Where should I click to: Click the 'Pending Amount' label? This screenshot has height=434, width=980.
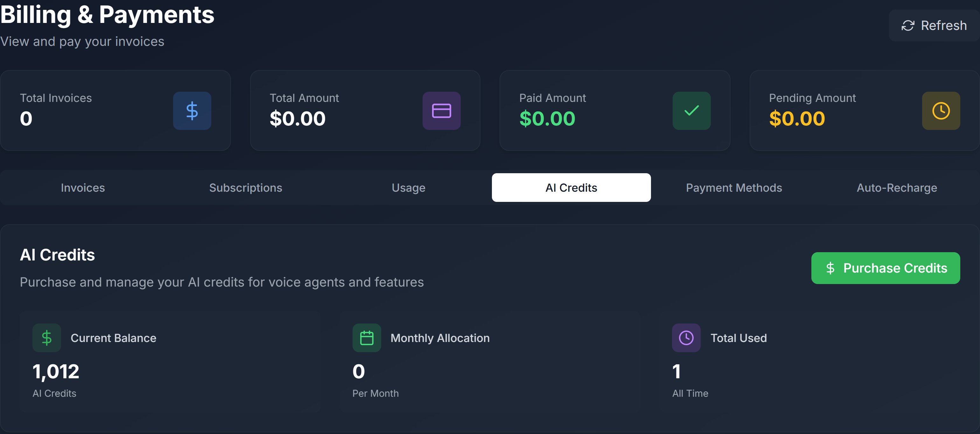click(x=812, y=98)
